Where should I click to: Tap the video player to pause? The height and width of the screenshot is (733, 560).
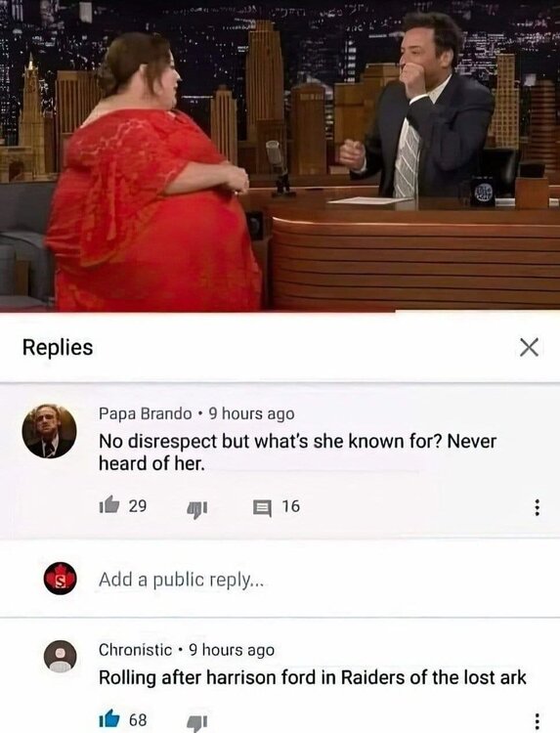tap(280, 155)
